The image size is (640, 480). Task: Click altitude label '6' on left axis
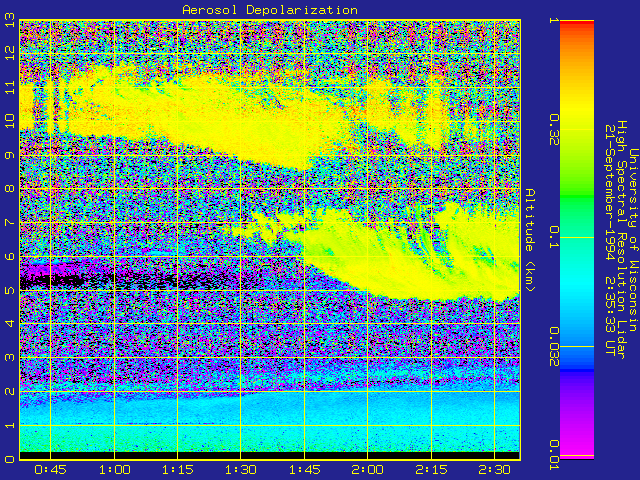pyautogui.click(x=10, y=256)
